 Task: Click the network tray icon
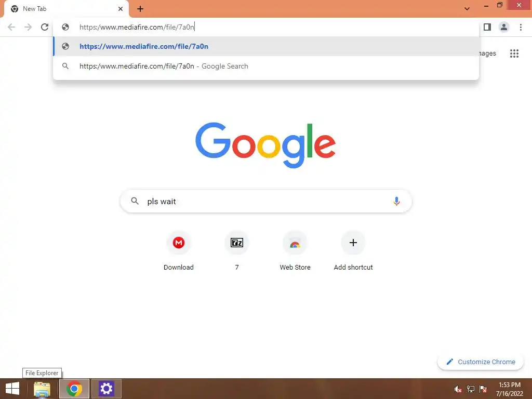(471, 389)
